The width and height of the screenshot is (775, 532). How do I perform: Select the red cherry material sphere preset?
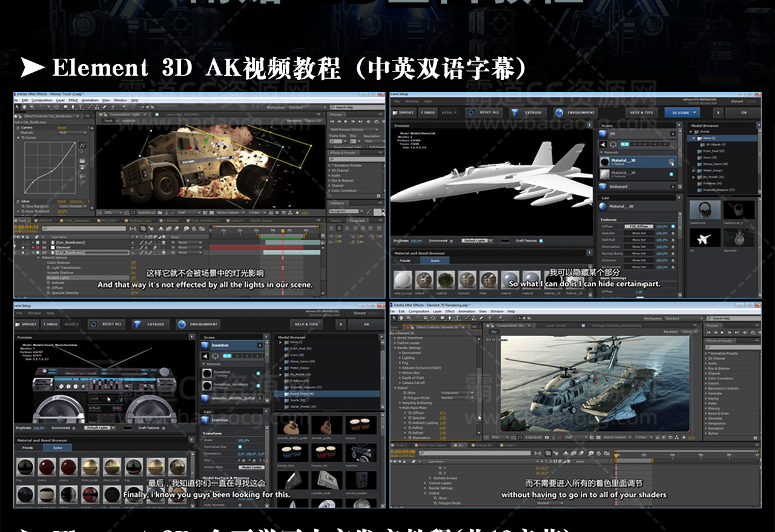pyautogui.click(x=47, y=467)
